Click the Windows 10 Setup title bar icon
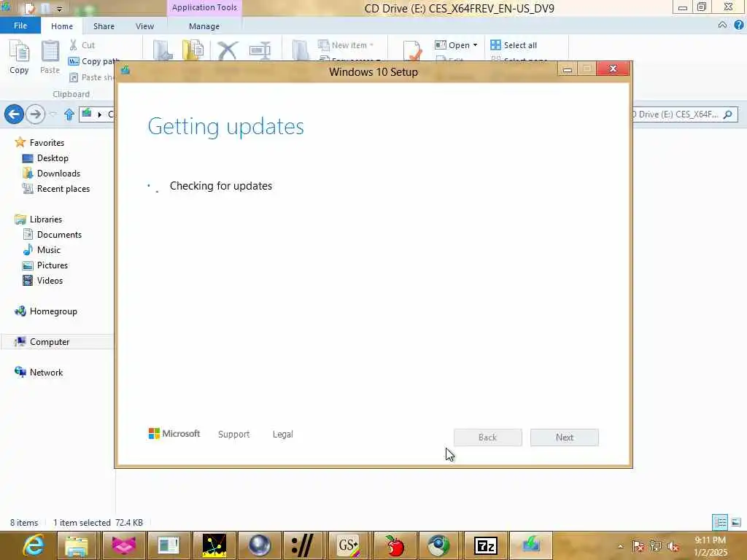 125,71
